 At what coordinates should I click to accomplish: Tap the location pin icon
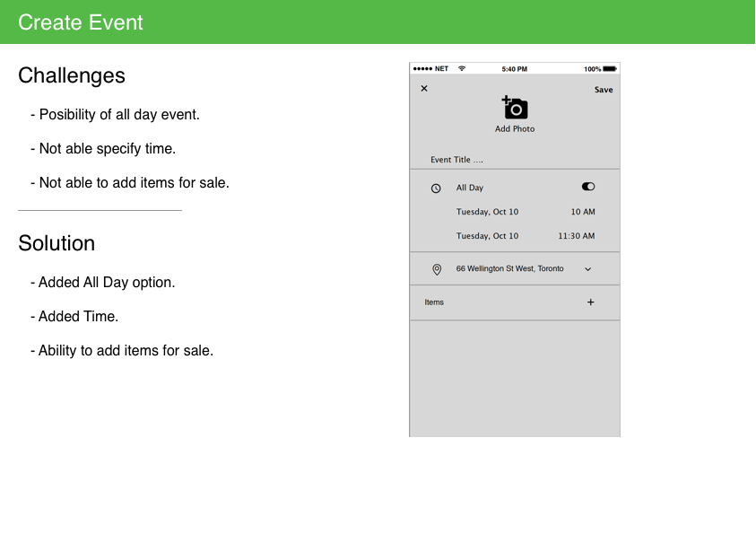[437, 268]
